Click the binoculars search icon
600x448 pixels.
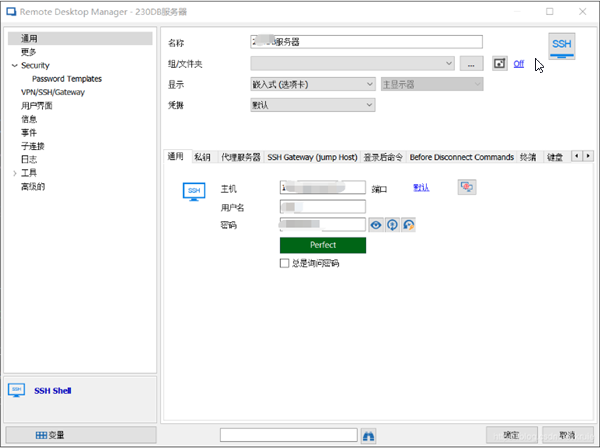(368, 436)
